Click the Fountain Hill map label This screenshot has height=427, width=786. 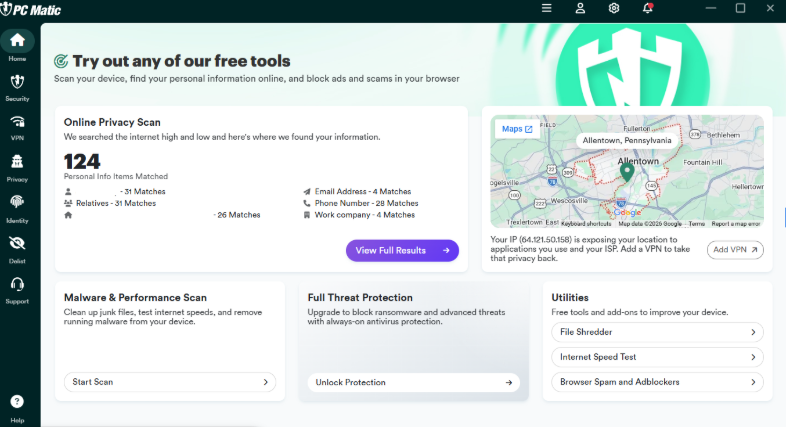703,162
